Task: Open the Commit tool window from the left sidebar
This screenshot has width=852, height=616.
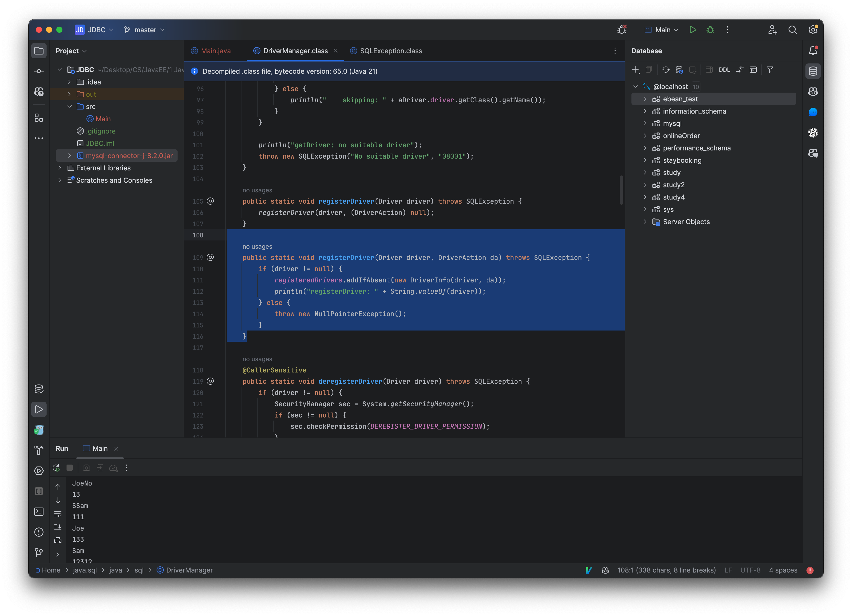Action: tap(39, 71)
